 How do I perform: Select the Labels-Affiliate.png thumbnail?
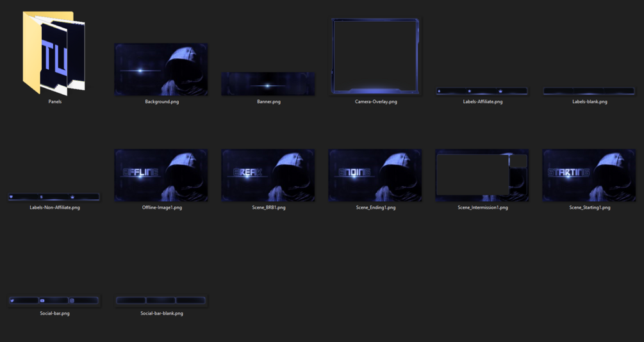(482, 91)
